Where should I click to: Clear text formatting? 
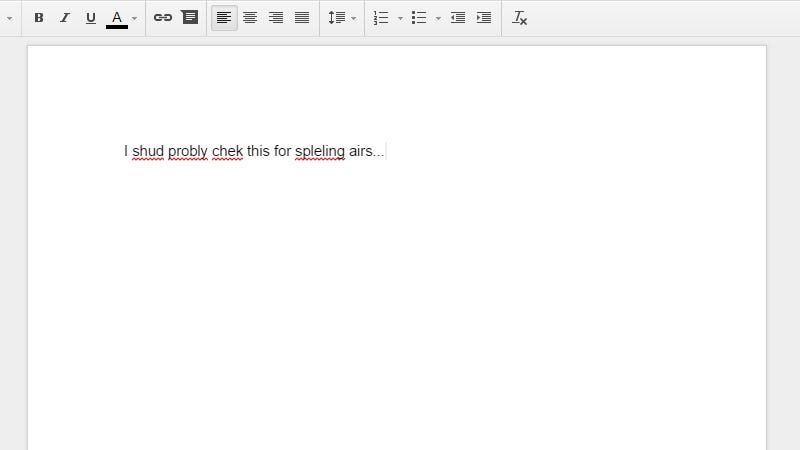[519, 18]
